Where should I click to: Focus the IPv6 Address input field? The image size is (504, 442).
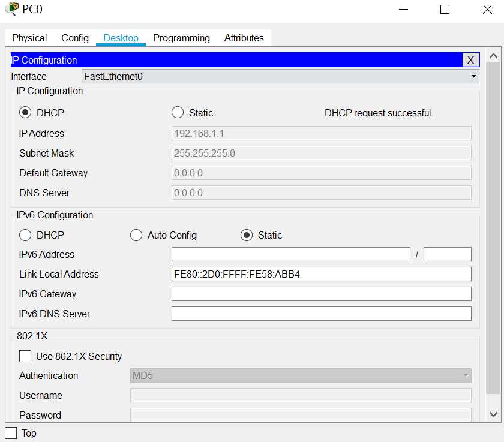pyautogui.click(x=291, y=254)
